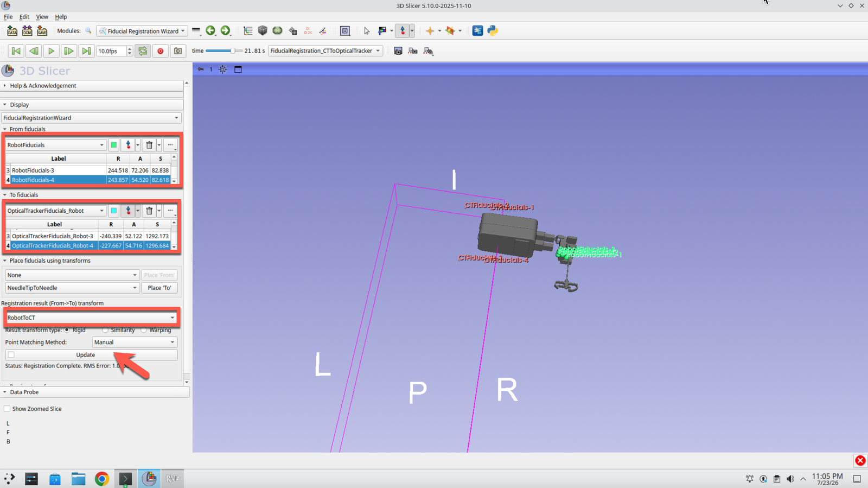Open the FiducialRegistration_CTToOpticalTracker sequence dropdown
The image size is (868, 488).
325,51
